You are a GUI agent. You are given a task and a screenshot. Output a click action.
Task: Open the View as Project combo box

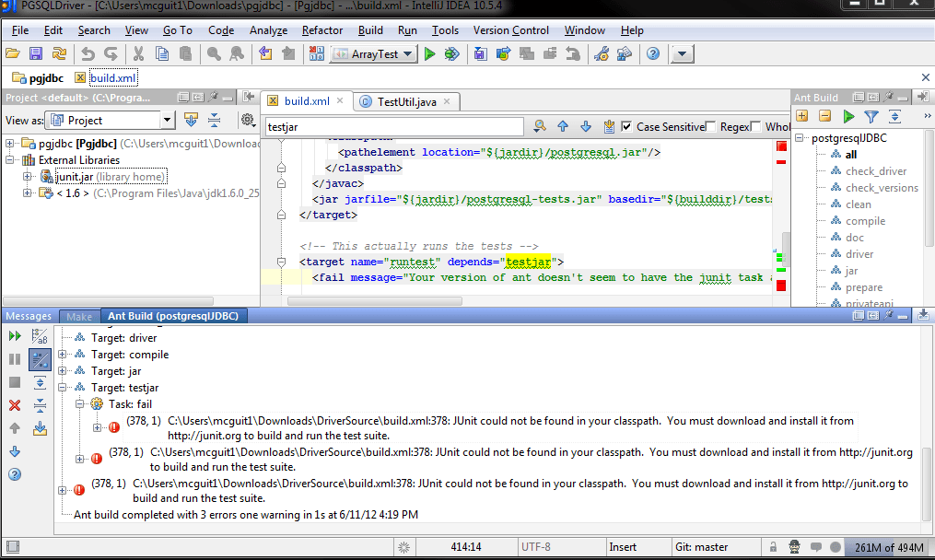coord(109,120)
